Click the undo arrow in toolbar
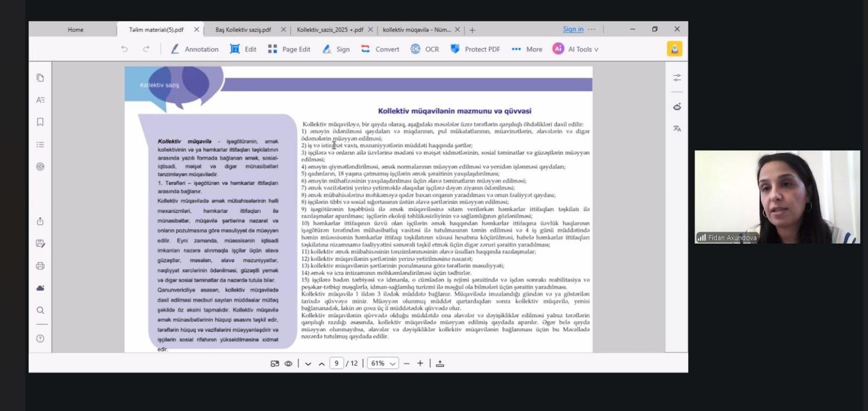Viewport: 868px width, 411px height. (124, 49)
